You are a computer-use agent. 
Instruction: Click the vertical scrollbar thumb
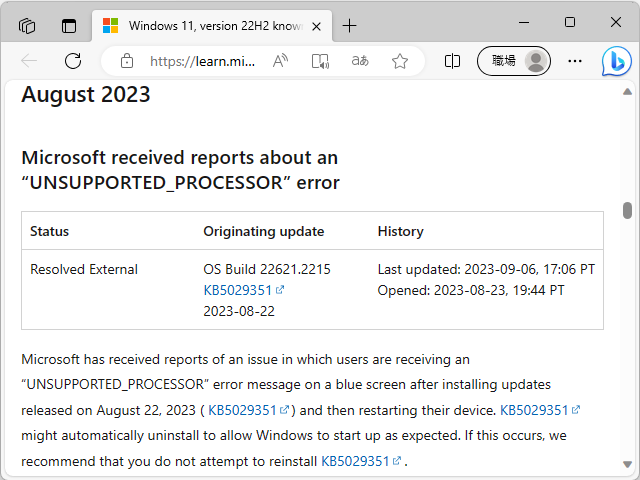[x=627, y=211]
